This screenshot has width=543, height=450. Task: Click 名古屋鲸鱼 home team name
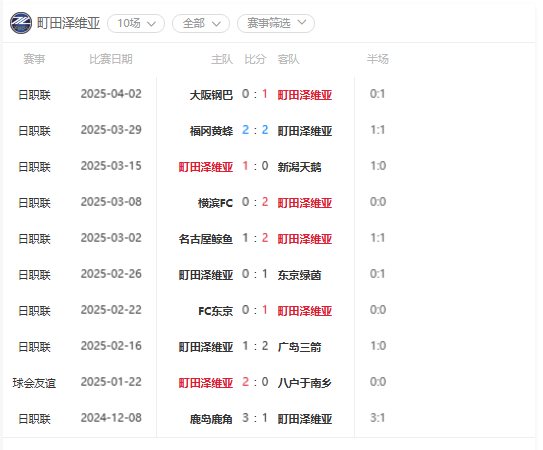click(x=206, y=239)
